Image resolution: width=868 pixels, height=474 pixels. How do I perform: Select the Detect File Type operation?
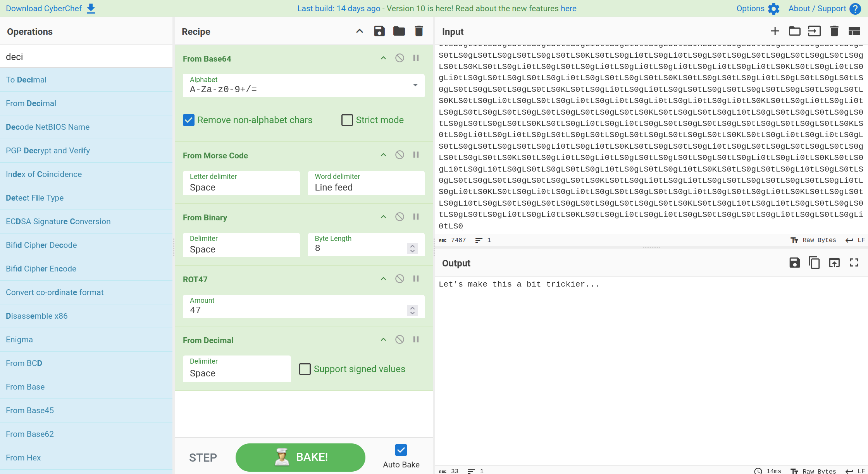coord(86,198)
